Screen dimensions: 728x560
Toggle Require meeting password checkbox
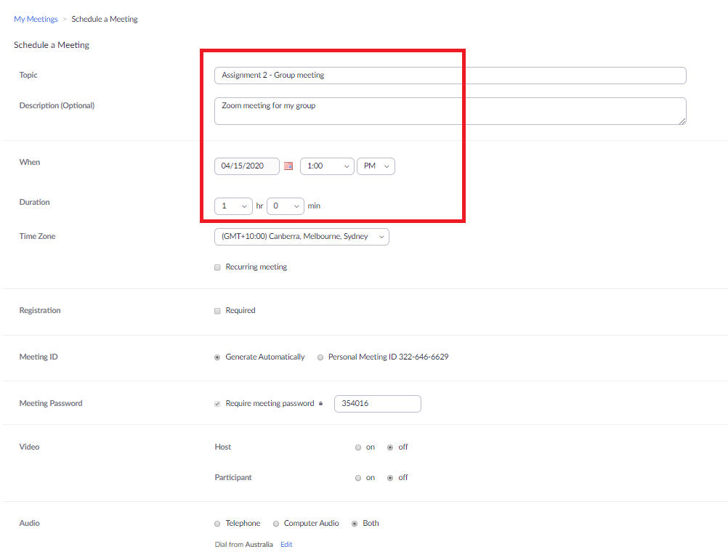click(217, 404)
